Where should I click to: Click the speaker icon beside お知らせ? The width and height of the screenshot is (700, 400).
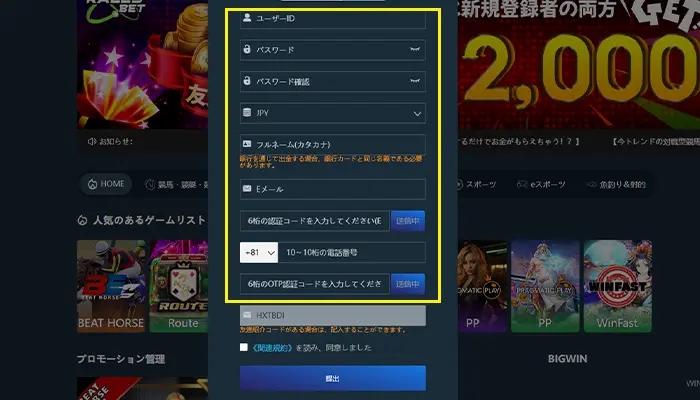(x=92, y=142)
